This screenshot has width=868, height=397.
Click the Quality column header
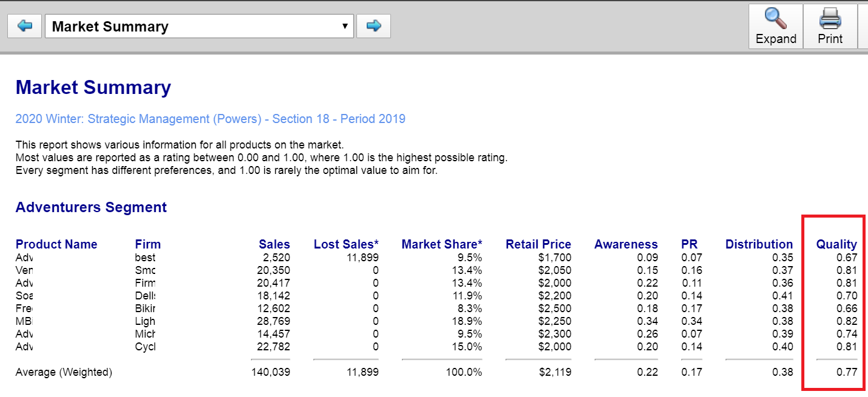(x=837, y=244)
